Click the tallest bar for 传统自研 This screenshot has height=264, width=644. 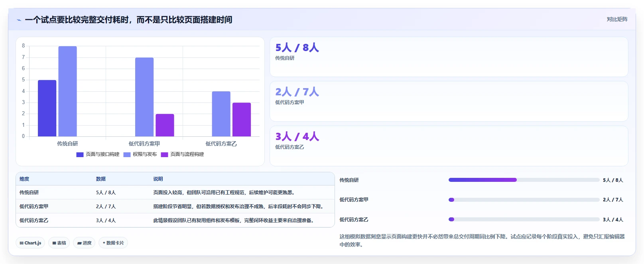pyautogui.click(x=67, y=91)
